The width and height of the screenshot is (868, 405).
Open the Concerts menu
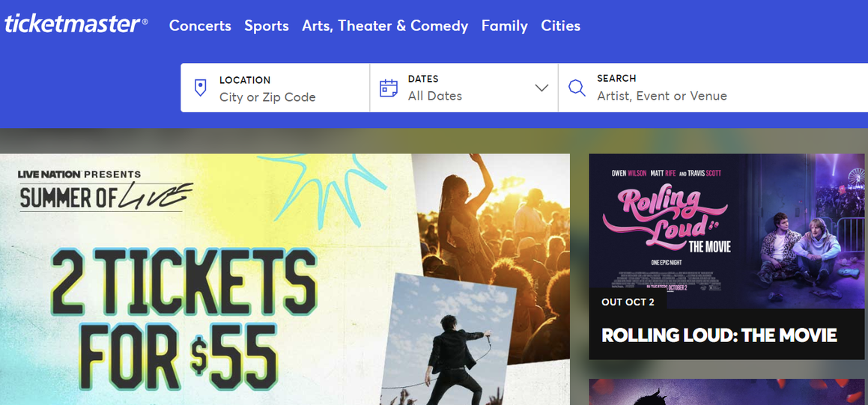tap(200, 25)
